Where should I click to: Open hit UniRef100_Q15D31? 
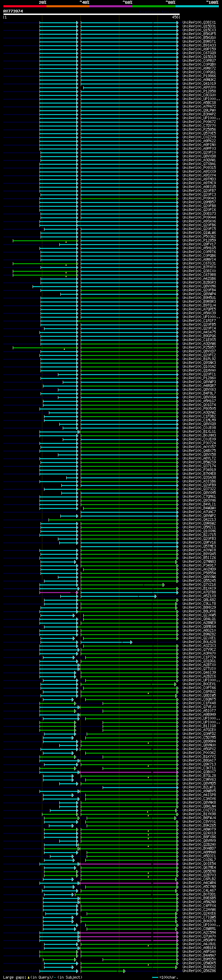tap(199, 26)
